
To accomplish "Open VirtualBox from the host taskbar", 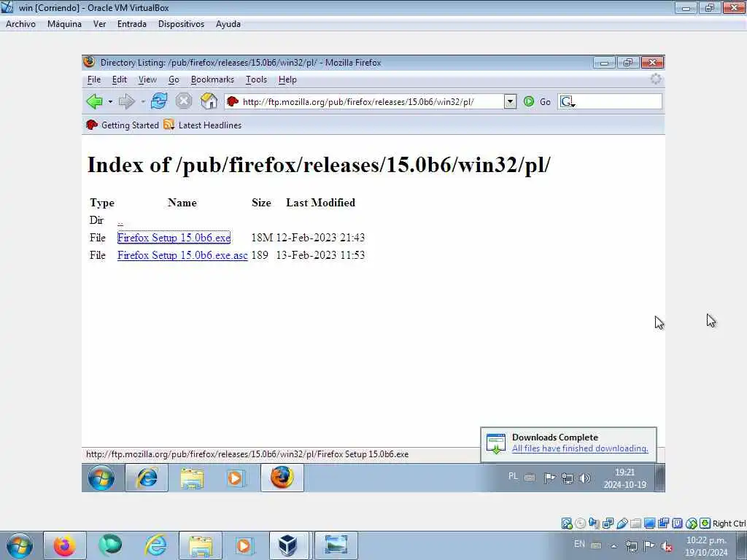I will click(x=289, y=545).
